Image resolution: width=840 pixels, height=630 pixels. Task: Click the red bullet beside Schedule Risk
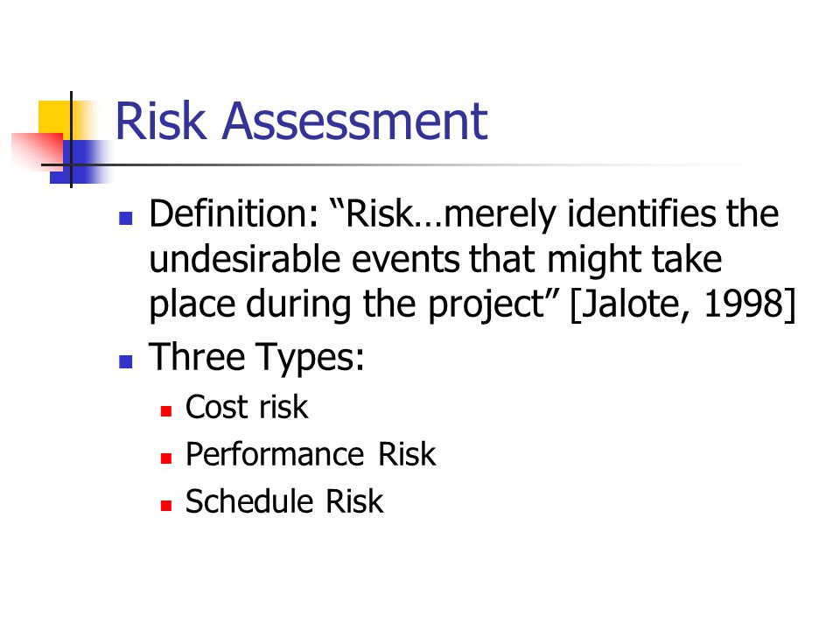166,505
